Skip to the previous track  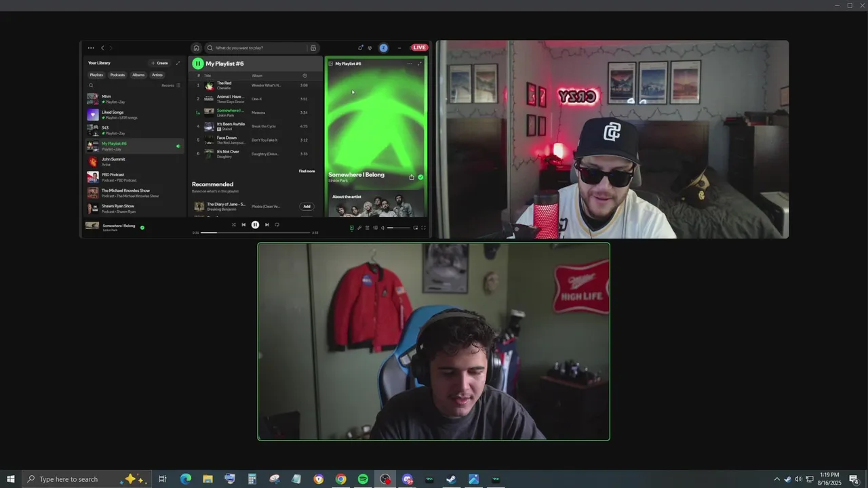(x=243, y=225)
